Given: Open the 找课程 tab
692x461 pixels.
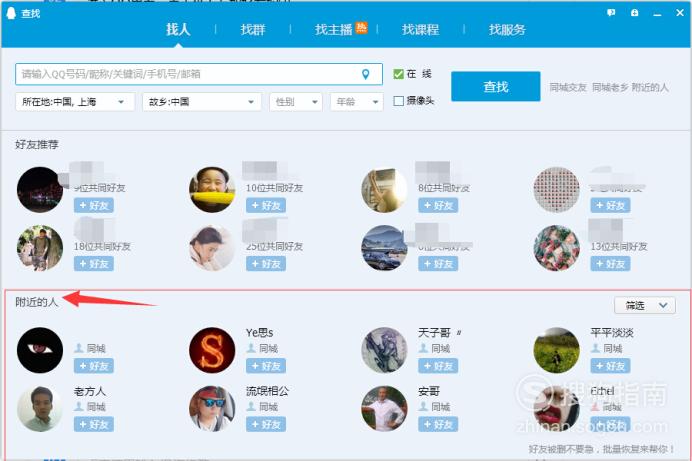Looking at the screenshot, I should pyautogui.click(x=420, y=30).
